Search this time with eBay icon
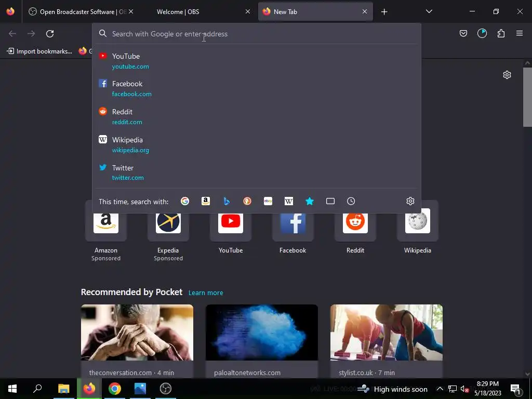The width and height of the screenshot is (532, 399). (x=268, y=201)
